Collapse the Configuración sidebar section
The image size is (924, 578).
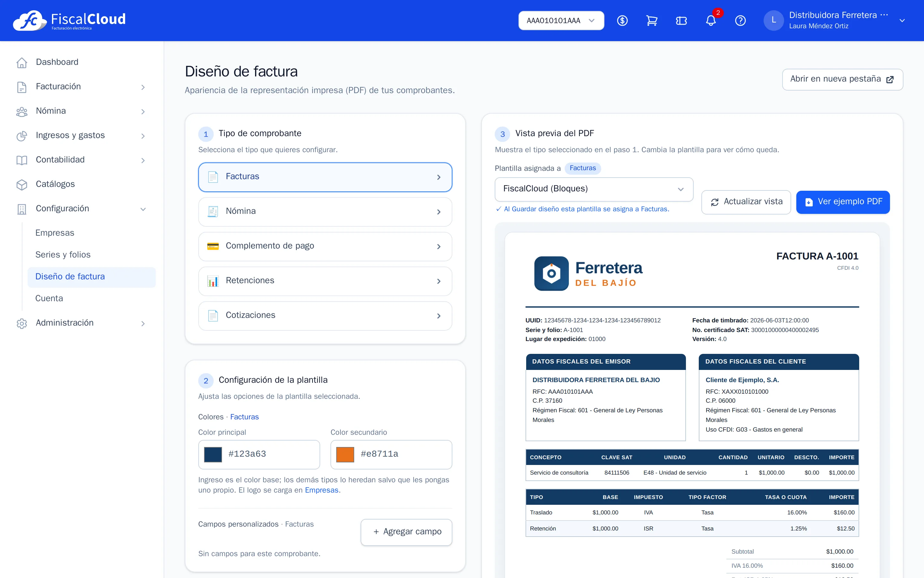143,209
